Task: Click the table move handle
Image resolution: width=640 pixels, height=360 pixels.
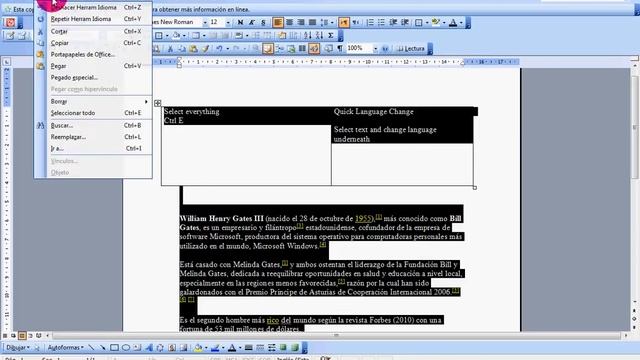Action: pyautogui.click(x=158, y=103)
